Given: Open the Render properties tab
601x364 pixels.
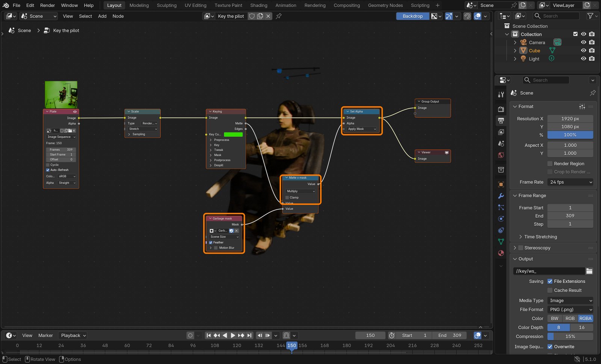Looking at the screenshot, I should pos(501,109).
